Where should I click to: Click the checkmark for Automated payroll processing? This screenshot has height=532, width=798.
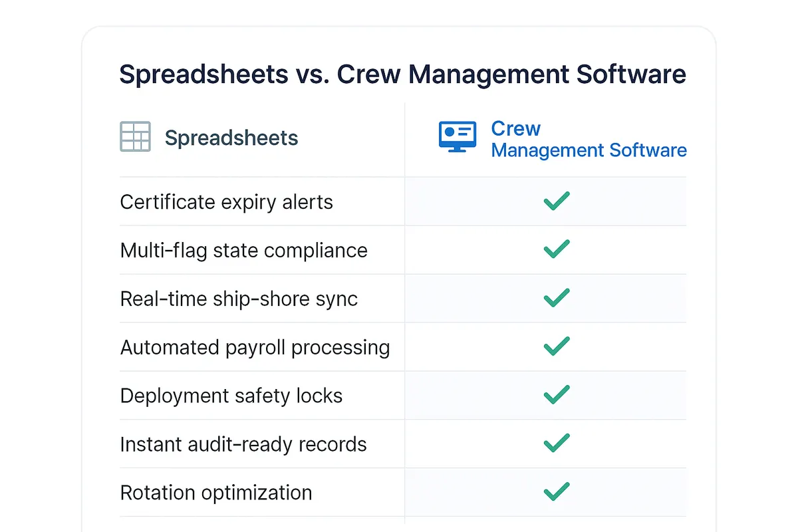[x=556, y=346]
